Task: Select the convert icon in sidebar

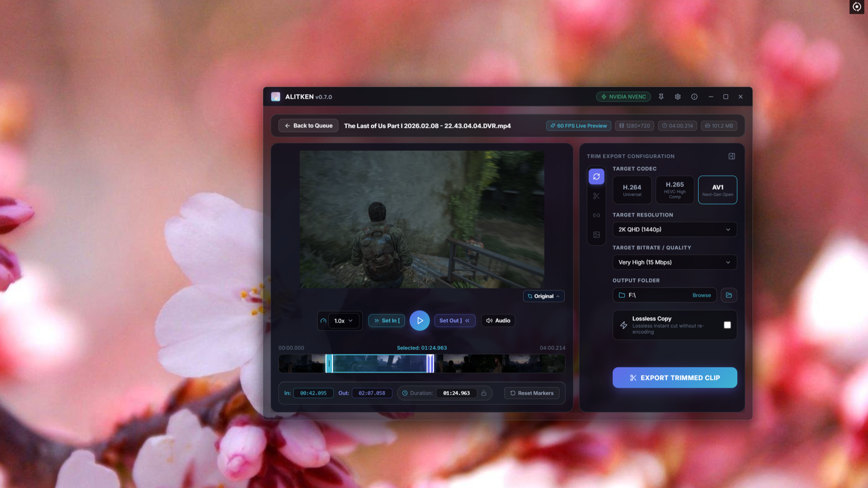Action: click(x=597, y=176)
